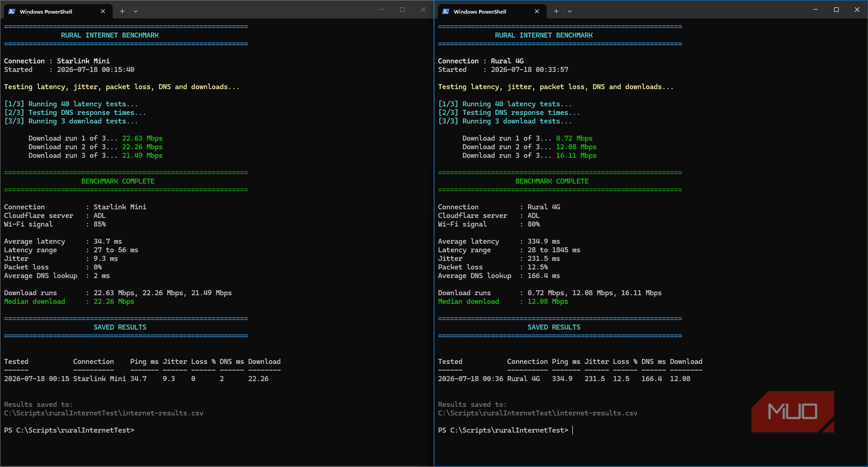Click Median download 22.26 Mbps line

[x=69, y=301]
